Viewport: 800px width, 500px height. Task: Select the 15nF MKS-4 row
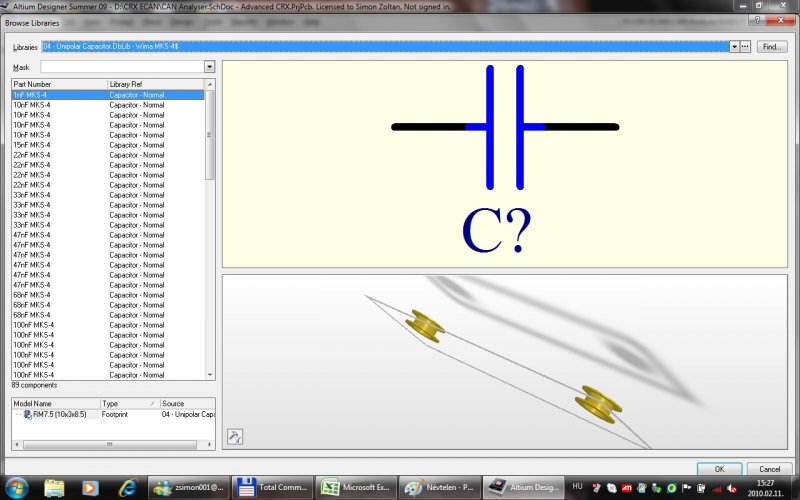coord(108,145)
